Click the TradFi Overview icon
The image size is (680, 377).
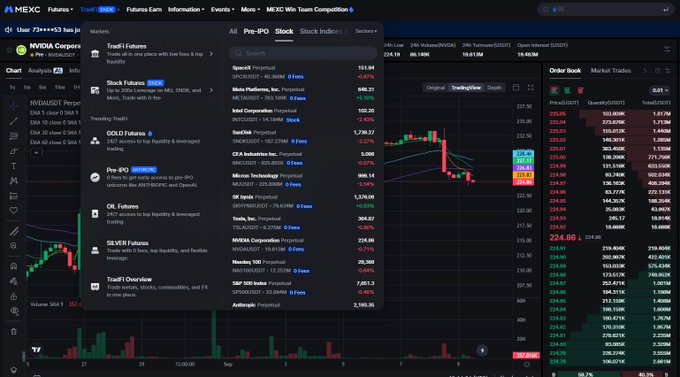point(95,286)
